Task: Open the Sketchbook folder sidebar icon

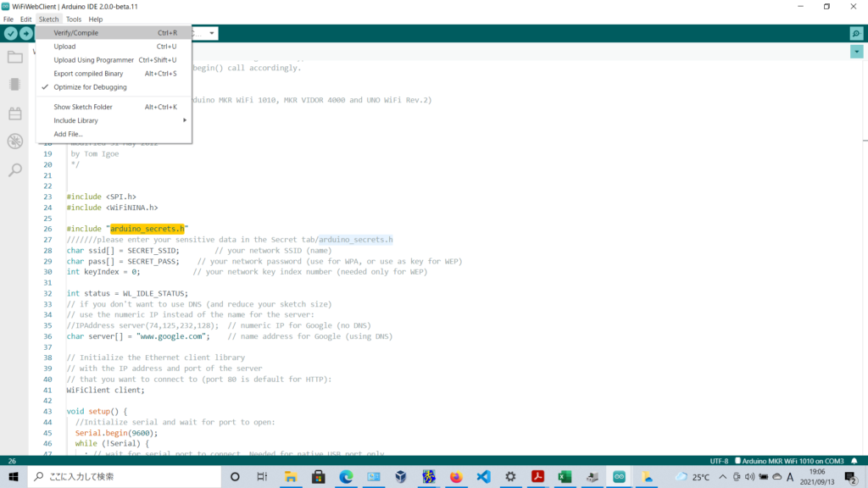Action: click(15, 57)
